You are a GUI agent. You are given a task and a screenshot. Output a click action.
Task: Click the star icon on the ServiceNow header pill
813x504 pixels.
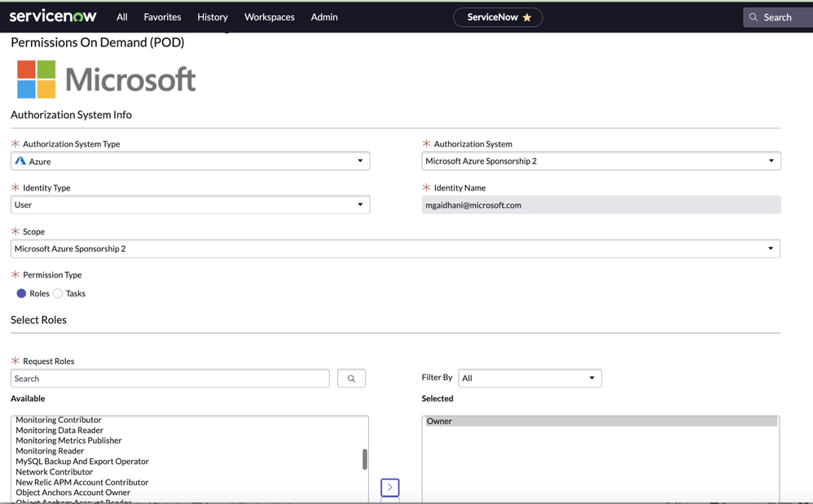[x=525, y=16]
